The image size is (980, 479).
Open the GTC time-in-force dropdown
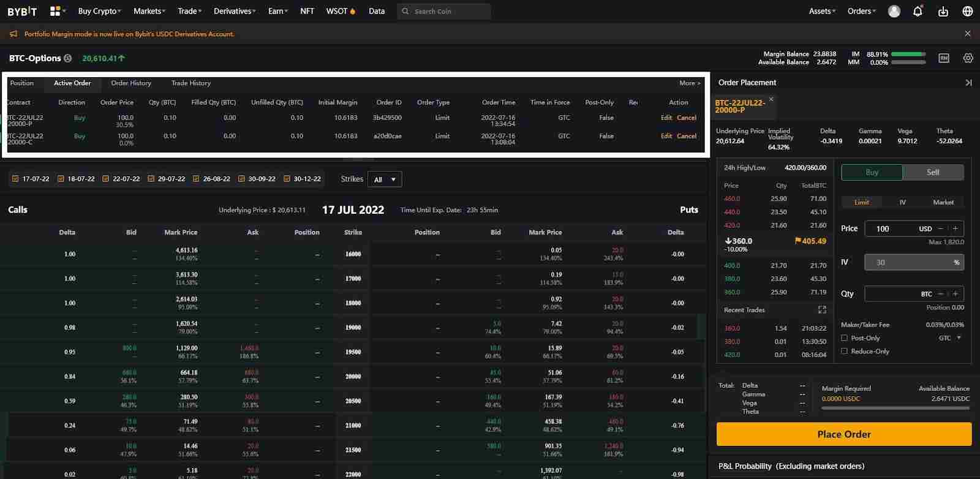pyautogui.click(x=950, y=338)
